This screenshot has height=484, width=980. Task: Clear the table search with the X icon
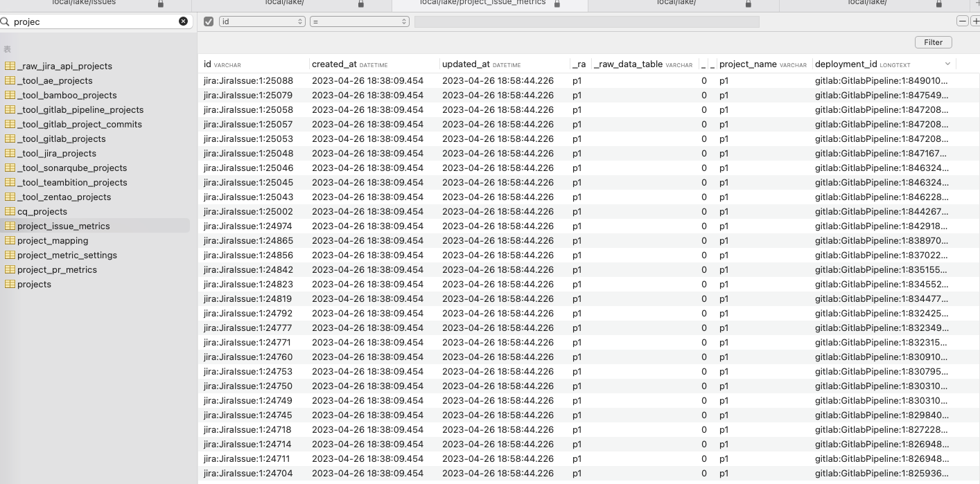pos(183,21)
